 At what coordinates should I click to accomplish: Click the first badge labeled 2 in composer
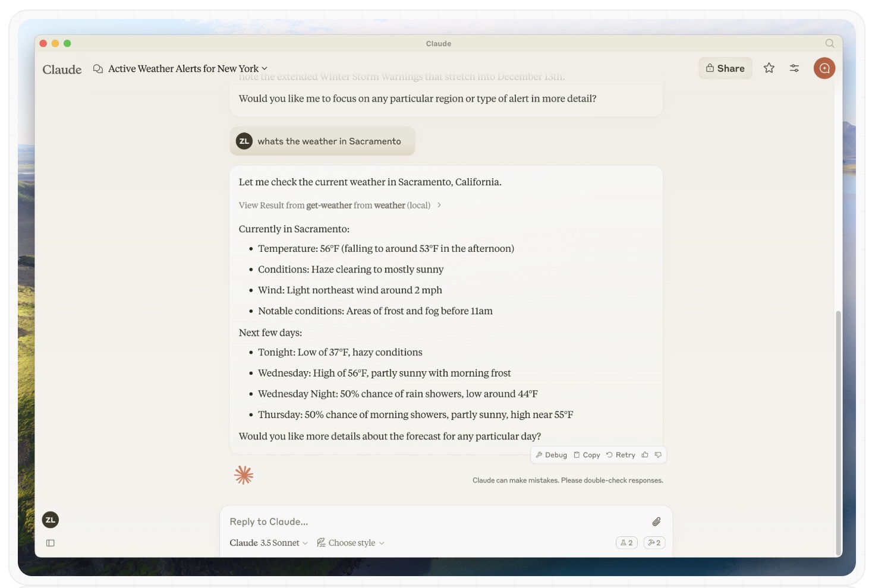[626, 543]
